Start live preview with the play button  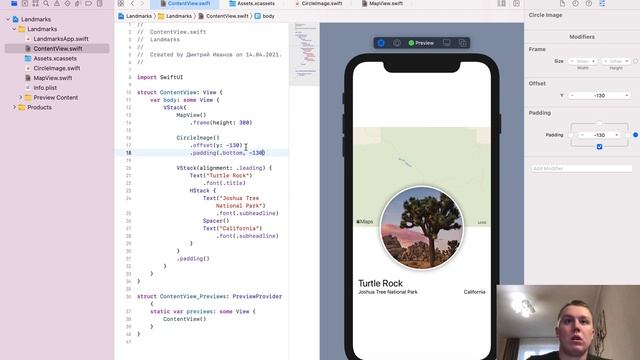coord(381,43)
